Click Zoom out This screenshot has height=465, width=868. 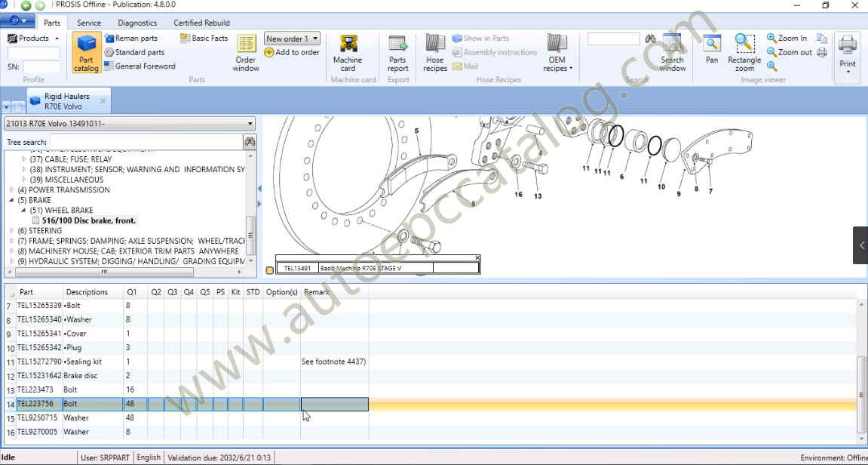pyautogui.click(x=790, y=52)
